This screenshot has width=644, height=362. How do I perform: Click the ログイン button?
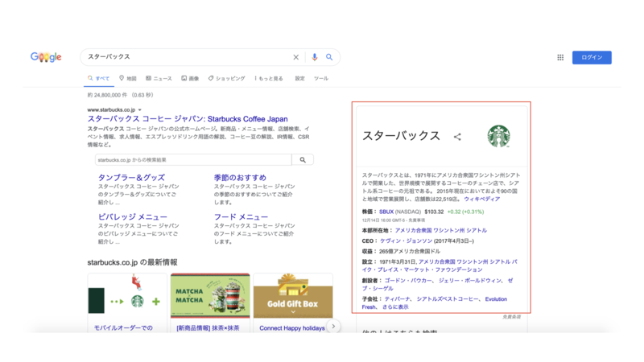592,57
